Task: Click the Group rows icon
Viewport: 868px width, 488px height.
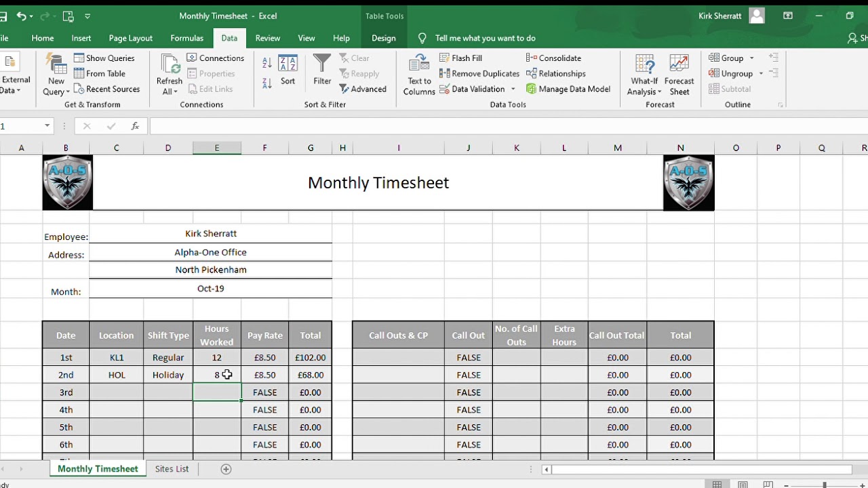Action: coord(714,58)
